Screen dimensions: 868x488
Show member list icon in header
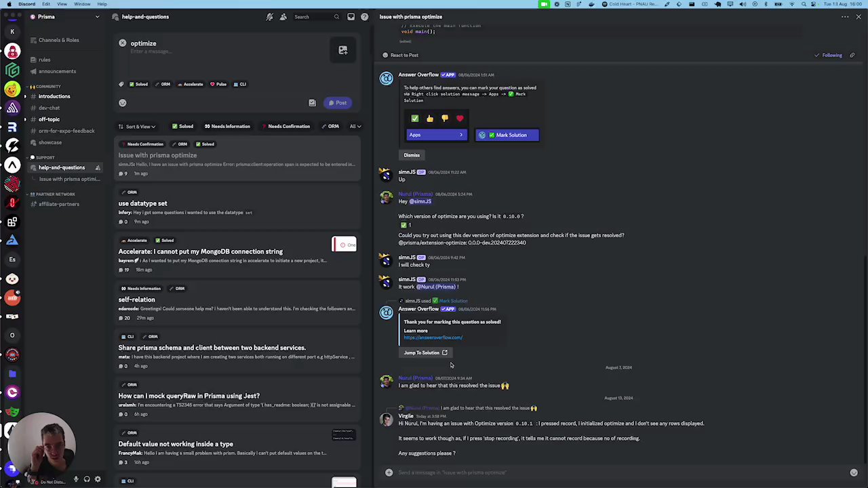(x=283, y=16)
